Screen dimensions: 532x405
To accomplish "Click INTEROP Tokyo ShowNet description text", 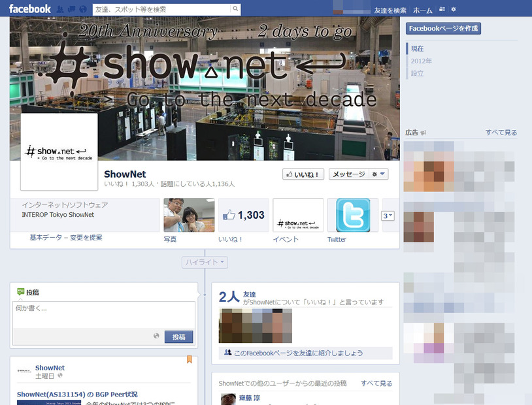I will click(58, 215).
